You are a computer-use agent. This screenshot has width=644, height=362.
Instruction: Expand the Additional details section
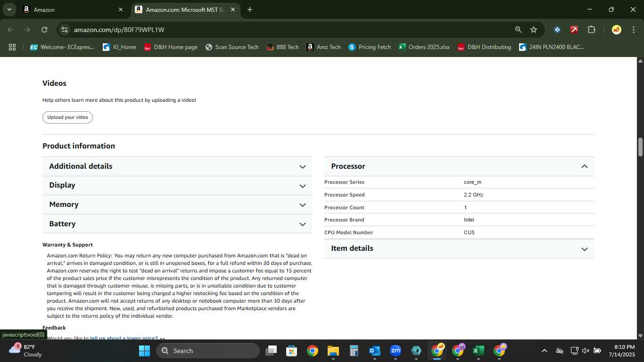177,166
